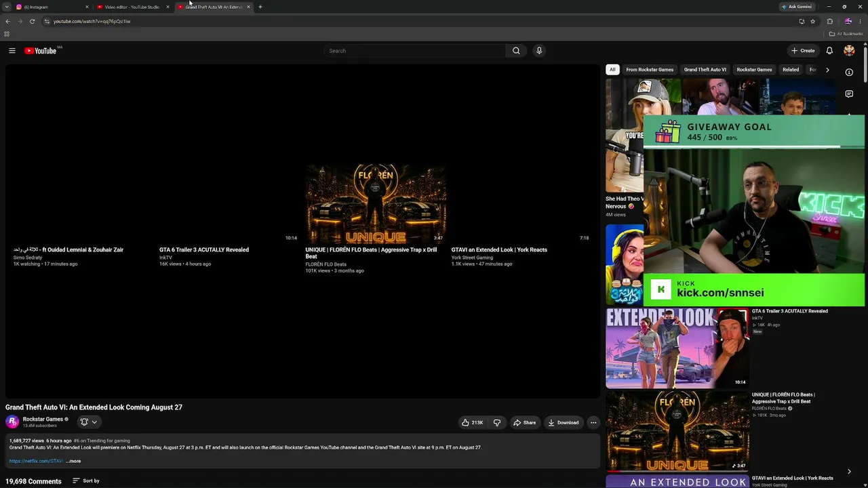Click the YouTube search field
Screen dimensions: 868x488
coord(414,51)
